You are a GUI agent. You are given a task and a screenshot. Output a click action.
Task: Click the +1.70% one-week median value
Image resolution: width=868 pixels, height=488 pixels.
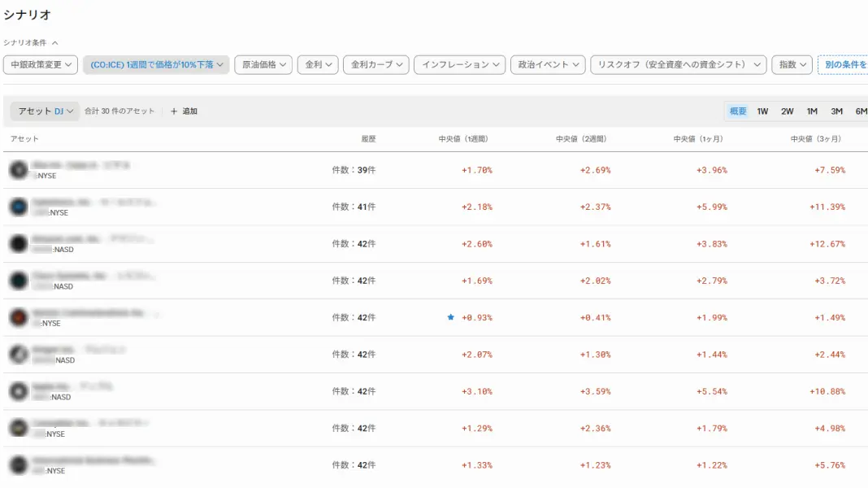(476, 170)
